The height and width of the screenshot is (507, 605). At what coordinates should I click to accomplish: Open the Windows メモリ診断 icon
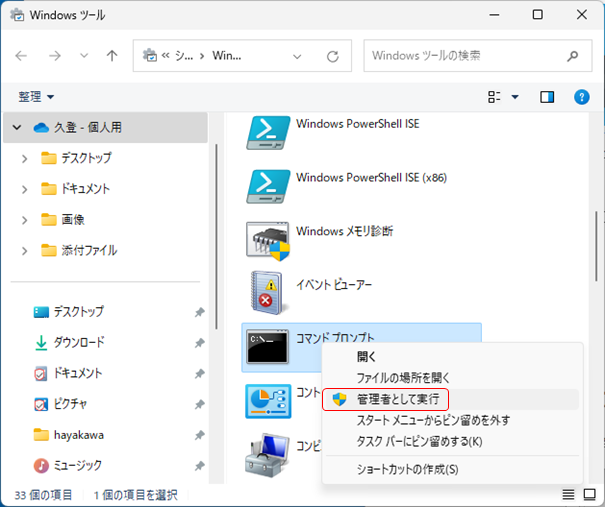[268, 240]
